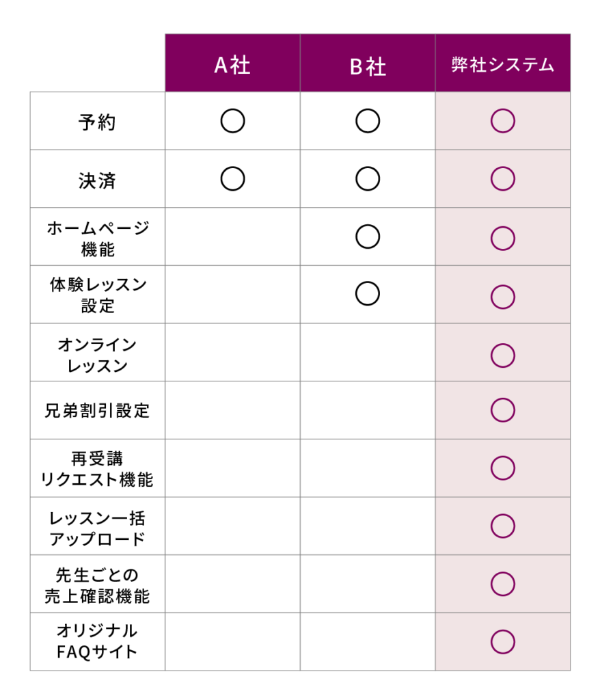Click the 決済 row label
This screenshot has height=700, width=600.
coord(97,180)
